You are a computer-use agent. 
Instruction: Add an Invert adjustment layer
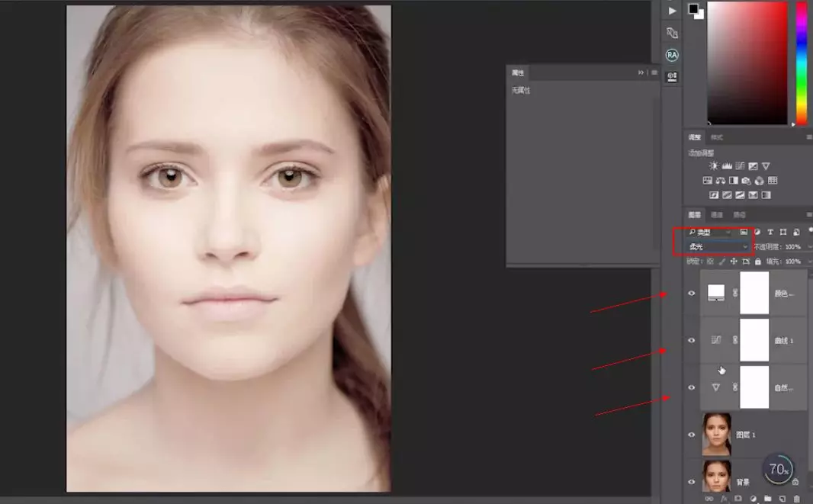714,195
